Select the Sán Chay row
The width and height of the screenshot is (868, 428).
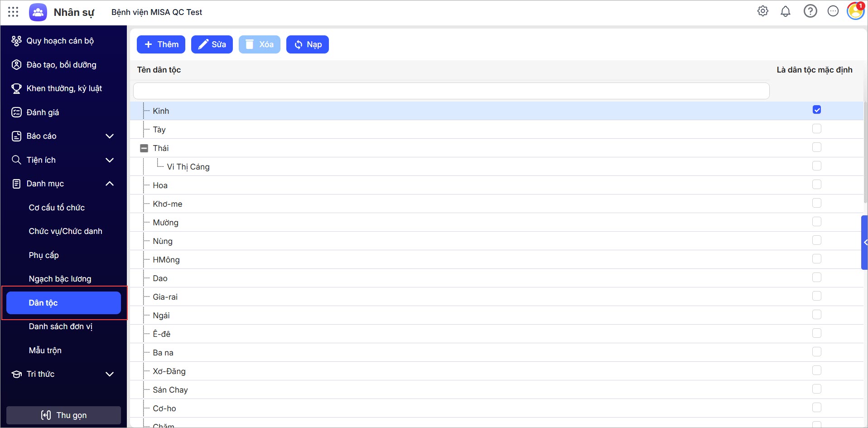click(497, 389)
